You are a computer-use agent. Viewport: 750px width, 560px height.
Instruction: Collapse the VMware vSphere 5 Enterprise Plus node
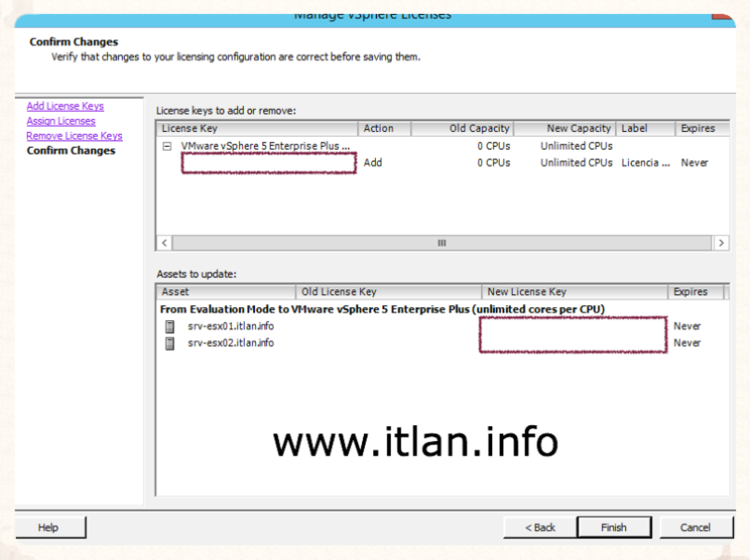pyautogui.click(x=167, y=146)
